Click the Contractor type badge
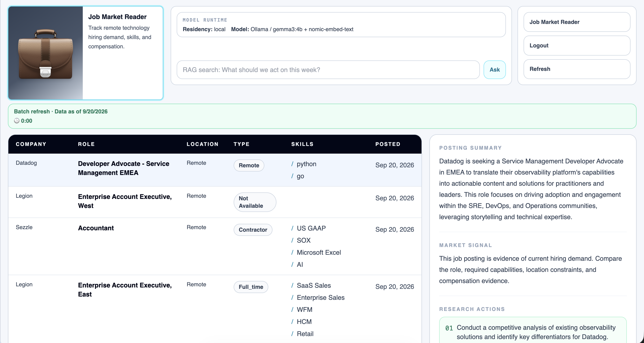The height and width of the screenshot is (343, 644). 253,230
